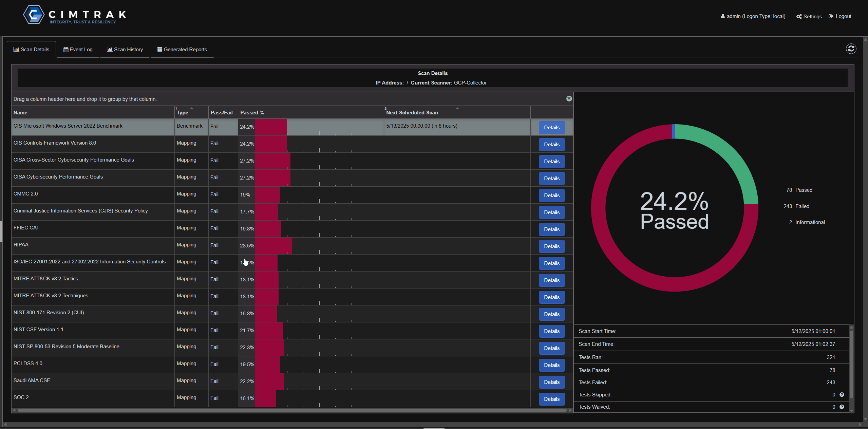This screenshot has width=868, height=429.
Task: Click the circular refresh icon
Action: [851, 49]
